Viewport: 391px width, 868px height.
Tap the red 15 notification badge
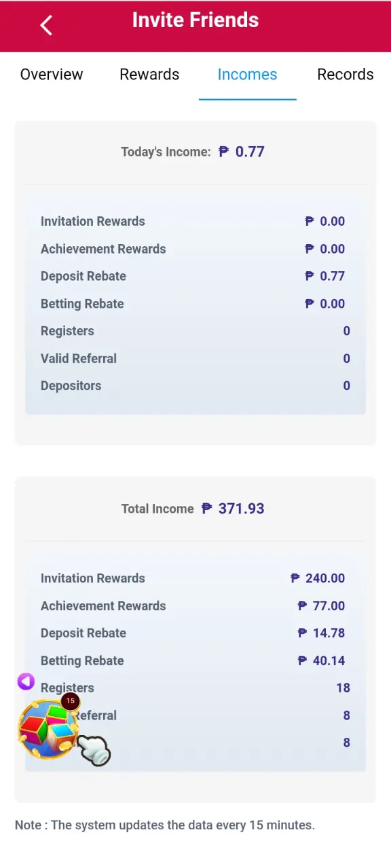click(x=71, y=701)
